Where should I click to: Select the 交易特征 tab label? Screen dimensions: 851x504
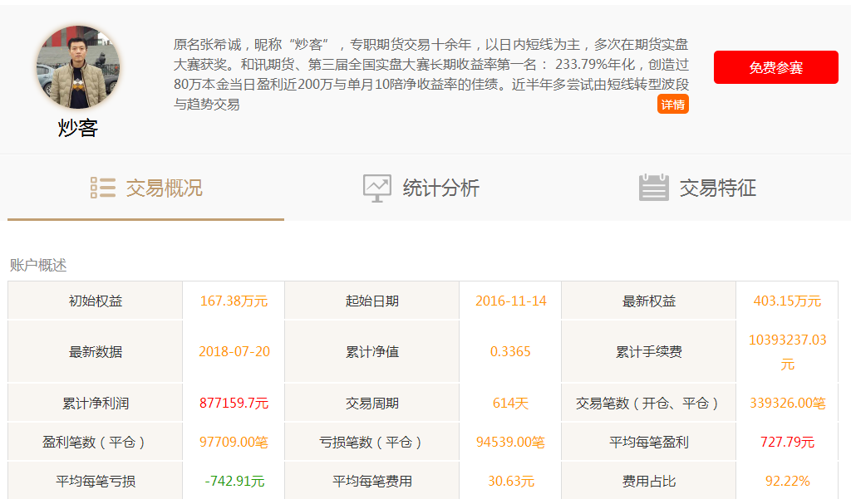[717, 188]
